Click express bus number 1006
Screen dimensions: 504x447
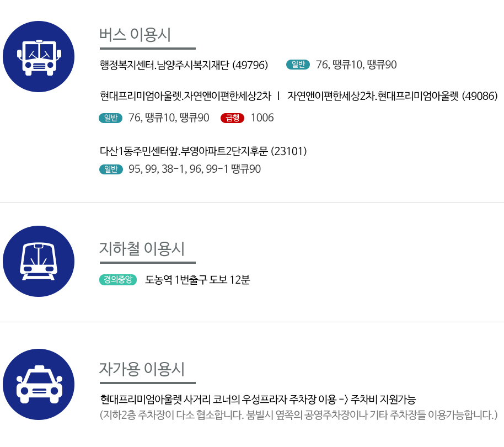[x=262, y=118]
